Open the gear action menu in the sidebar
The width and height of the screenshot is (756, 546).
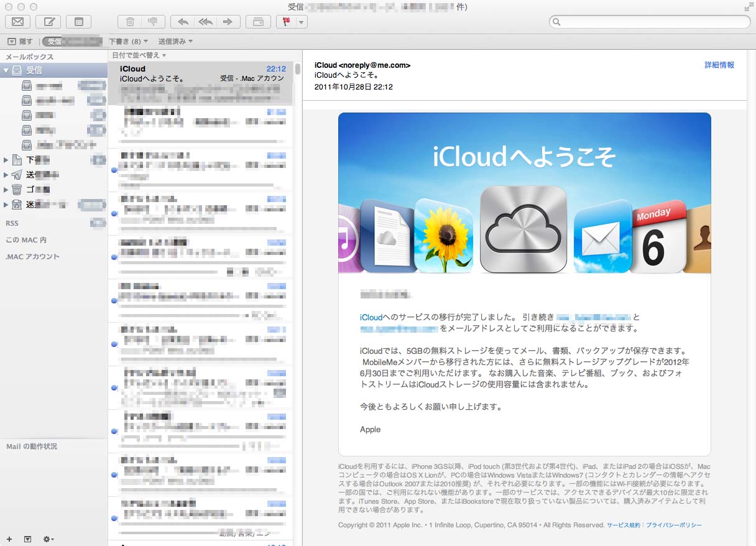coord(48,539)
